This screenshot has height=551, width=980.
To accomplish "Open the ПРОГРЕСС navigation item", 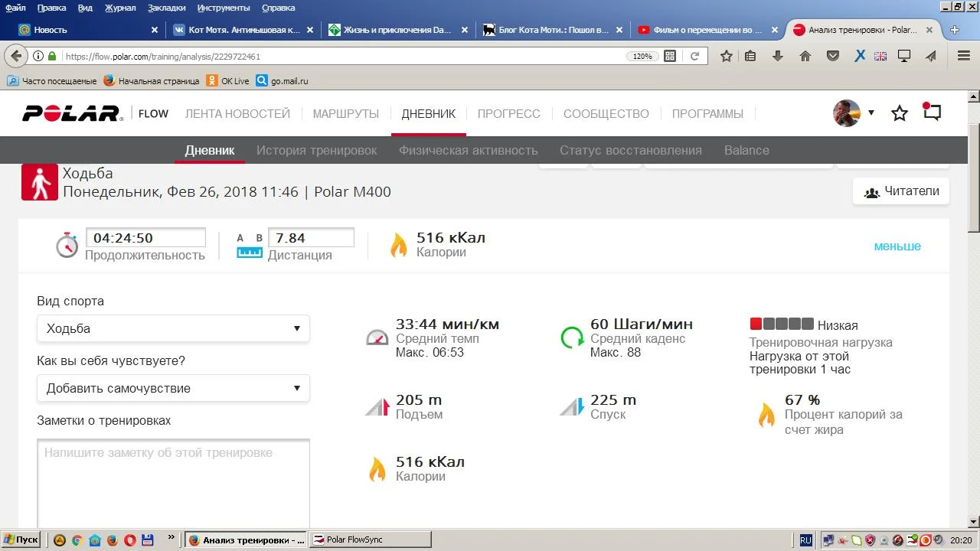I will coord(508,113).
